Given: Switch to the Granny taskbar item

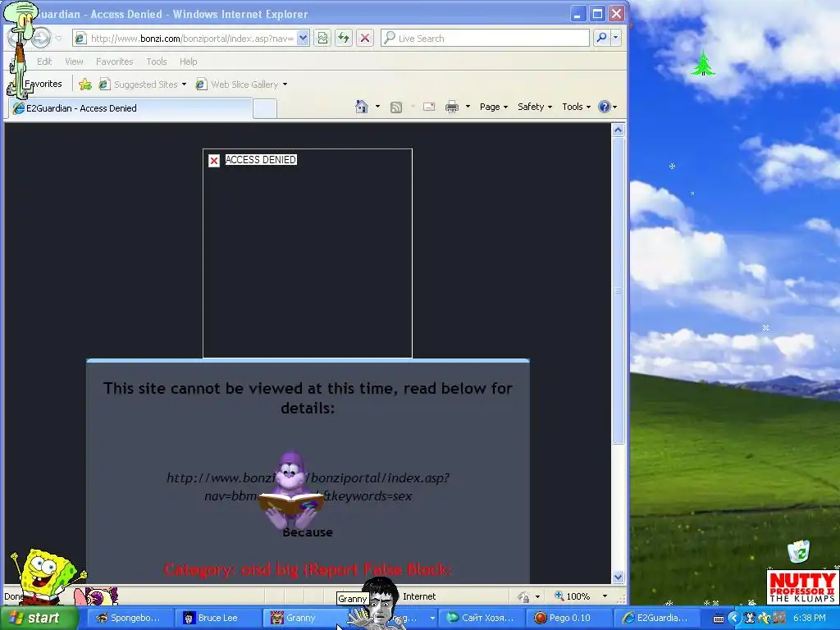Looking at the screenshot, I should tap(300, 618).
